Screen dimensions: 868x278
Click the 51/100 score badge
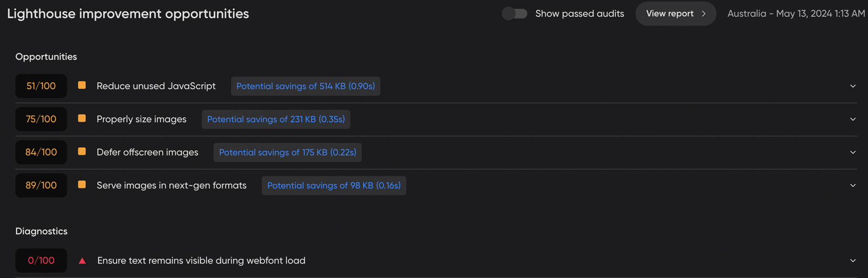pos(41,86)
